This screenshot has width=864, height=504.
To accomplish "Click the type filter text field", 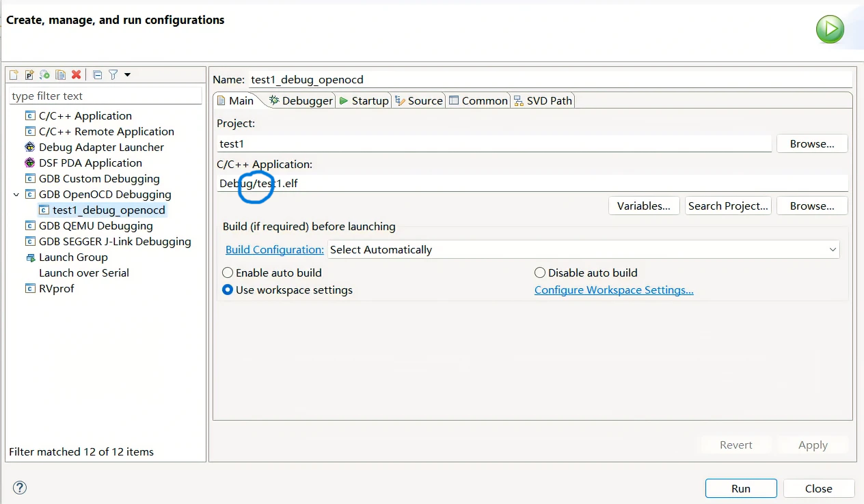I will click(105, 96).
